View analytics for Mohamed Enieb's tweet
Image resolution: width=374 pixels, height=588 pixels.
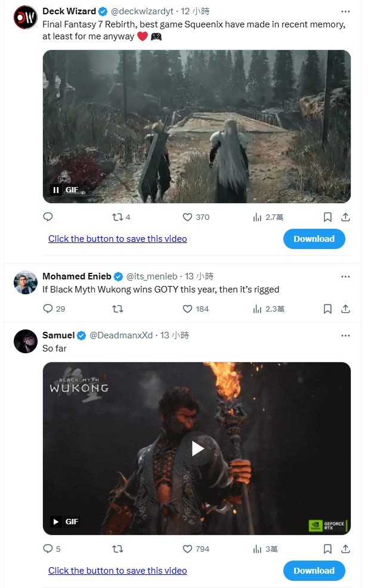pos(258,309)
